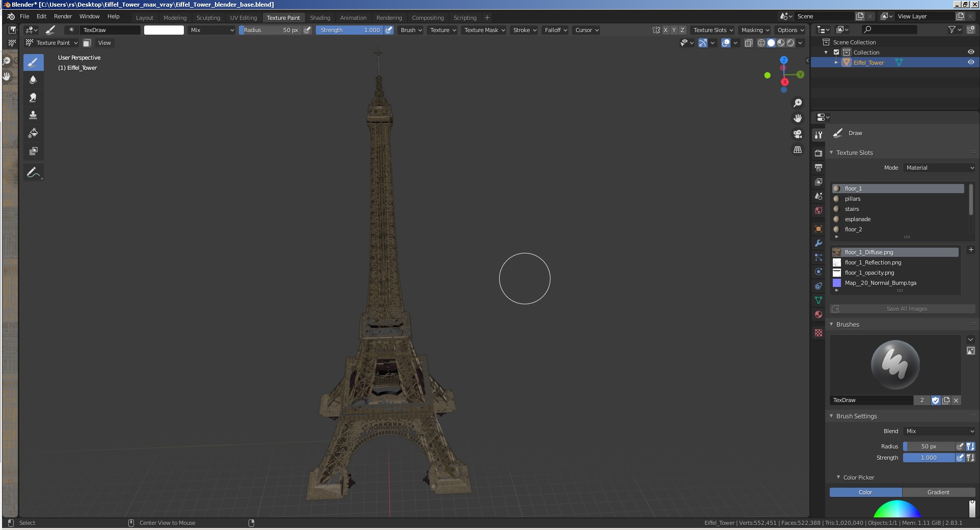The height and width of the screenshot is (530, 980).
Task: Uncheck the Collection exclude checkbox
Action: coord(836,52)
